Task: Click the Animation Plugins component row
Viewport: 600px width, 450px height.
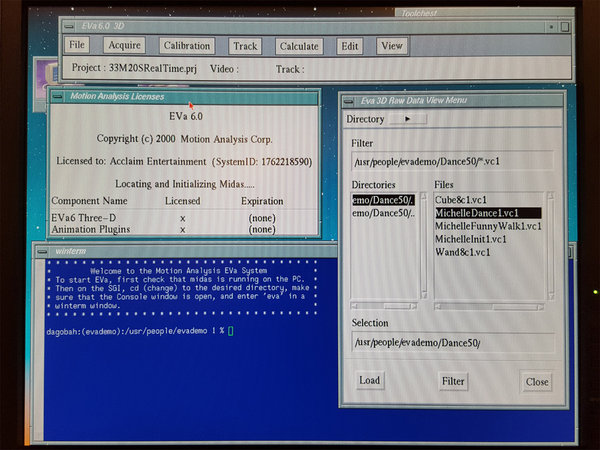Action: pyautogui.click(x=164, y=229)
